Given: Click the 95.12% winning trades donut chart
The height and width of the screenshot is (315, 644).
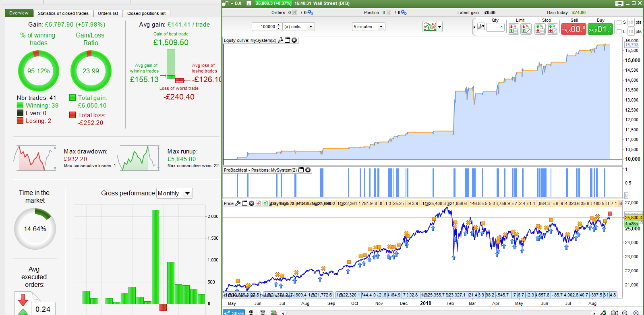Looking at the screenshot, I should 39,71.
